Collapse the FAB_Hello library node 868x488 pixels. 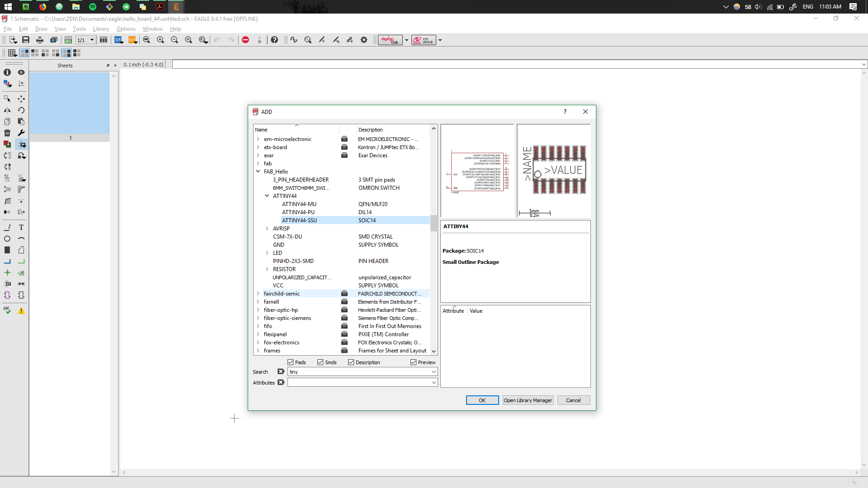point(258,172)
